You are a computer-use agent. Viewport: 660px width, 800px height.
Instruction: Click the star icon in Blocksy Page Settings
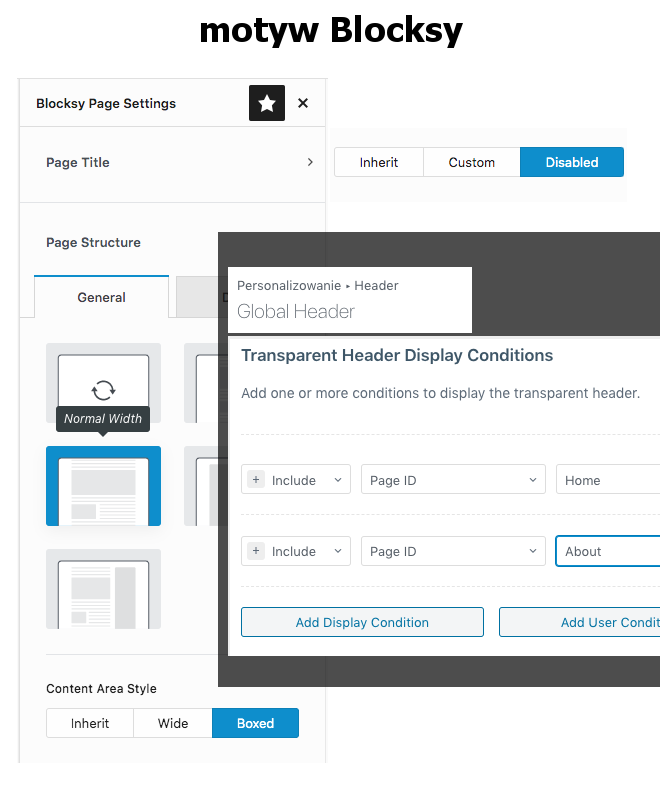click(x=267, y=103)
